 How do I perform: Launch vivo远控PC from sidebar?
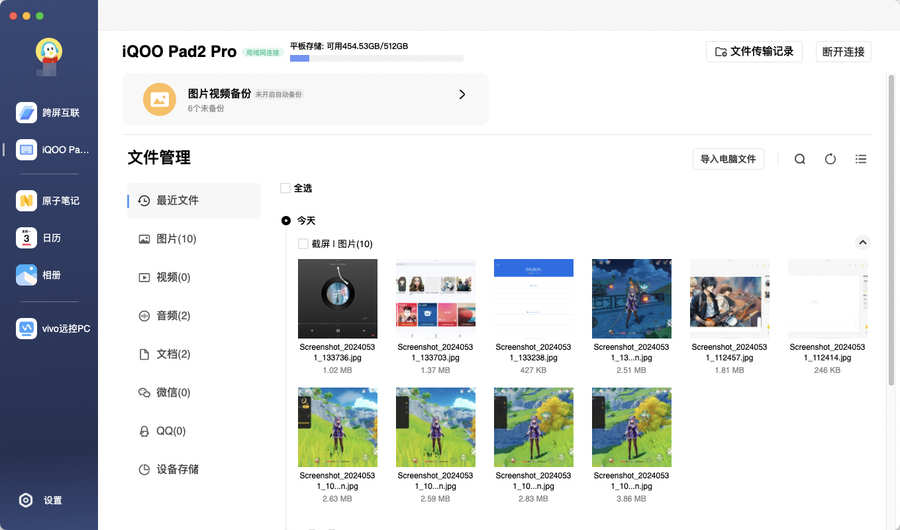point(27,328)
